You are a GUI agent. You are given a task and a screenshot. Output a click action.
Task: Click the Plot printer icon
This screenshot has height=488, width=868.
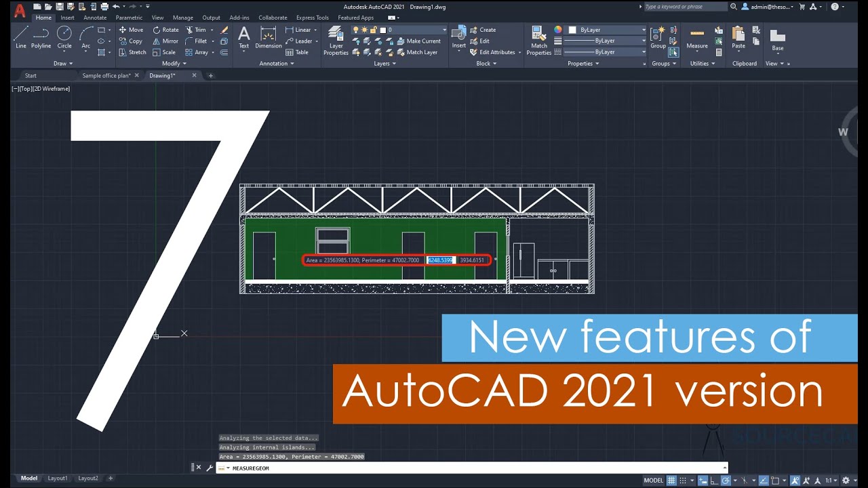[104, 7]
